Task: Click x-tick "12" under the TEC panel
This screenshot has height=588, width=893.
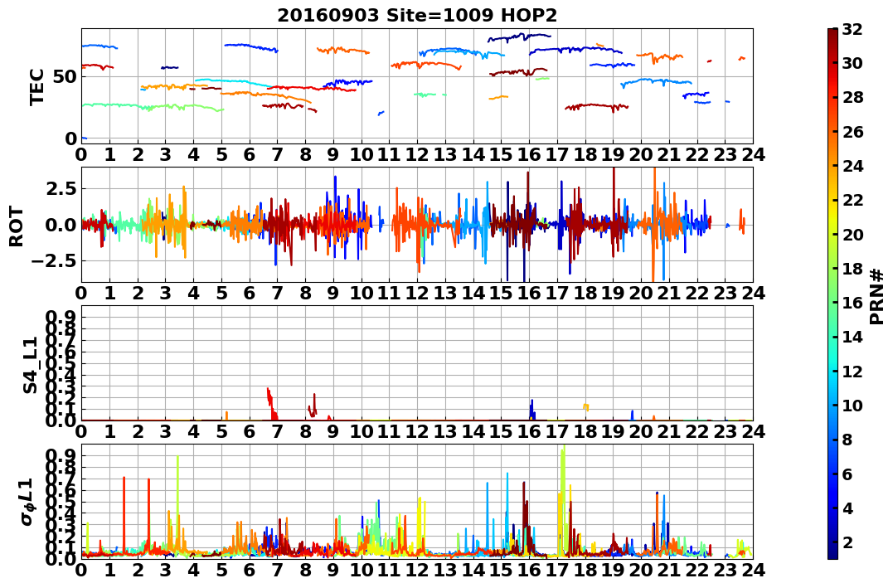Action: pos(417,154)
